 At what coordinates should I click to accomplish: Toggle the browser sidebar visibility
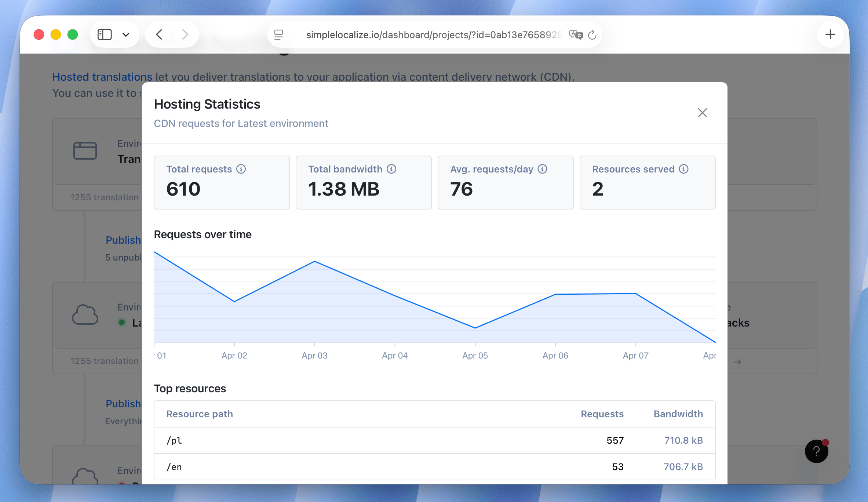point(105,34)
